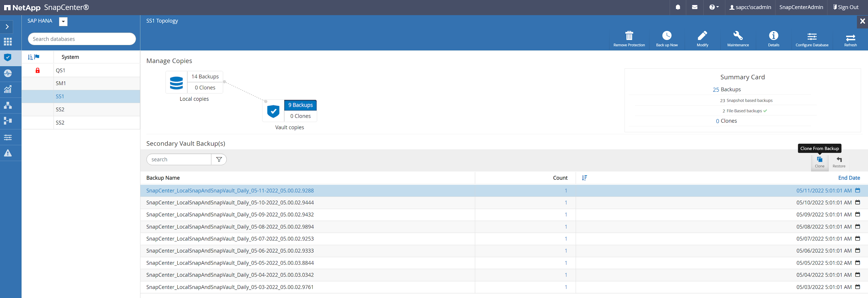Open the notifications bell icon

click(678, 7)
